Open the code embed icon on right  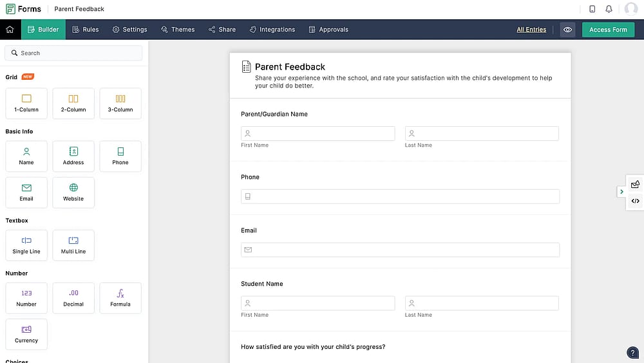pos(635,201)
